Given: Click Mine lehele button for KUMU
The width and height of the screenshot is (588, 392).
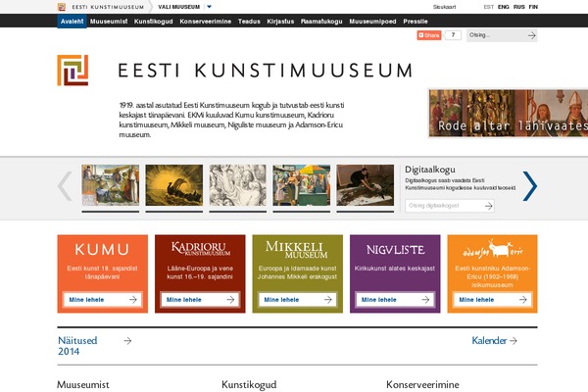Looking at the screenshot, I should [x=102, y=299].
